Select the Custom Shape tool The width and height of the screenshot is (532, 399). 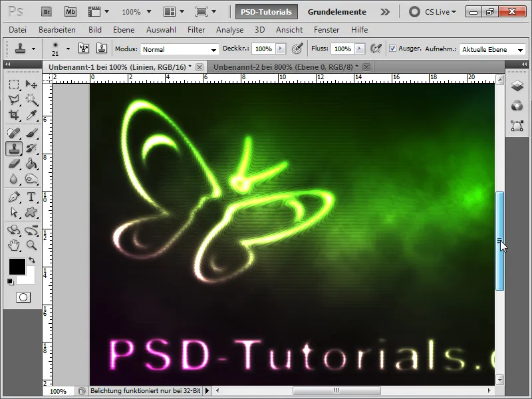coord(31,212)
